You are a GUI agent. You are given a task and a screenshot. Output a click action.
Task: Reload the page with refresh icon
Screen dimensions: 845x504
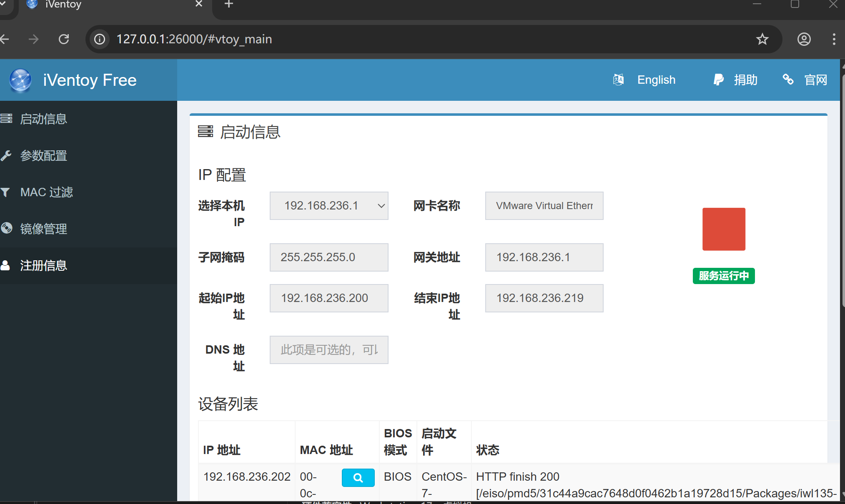[64, 39]
